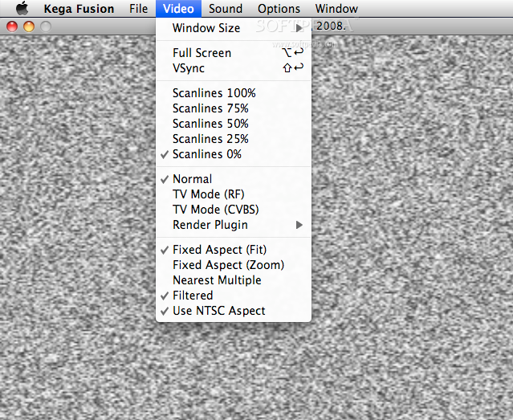The height and width of the screenshot is (420, 513).
Task: Set Scanlines to 50%
Action: pos(234,124)
